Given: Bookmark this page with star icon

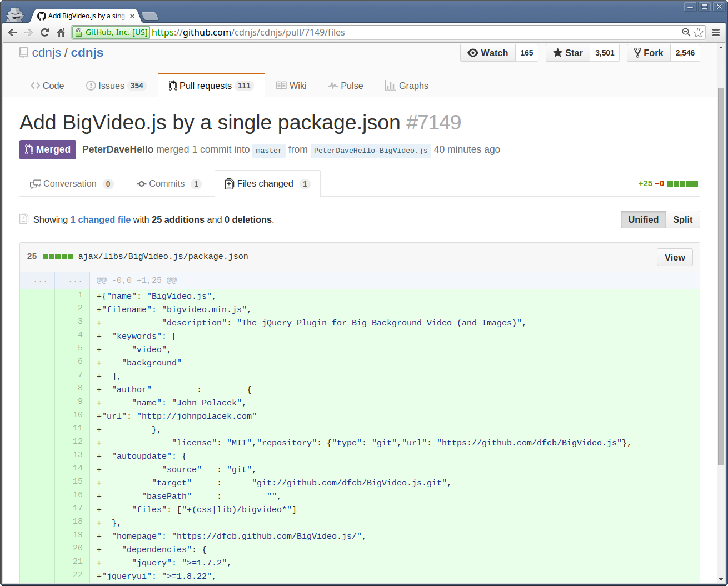Looking at the screenshot, I should [699, 32].
